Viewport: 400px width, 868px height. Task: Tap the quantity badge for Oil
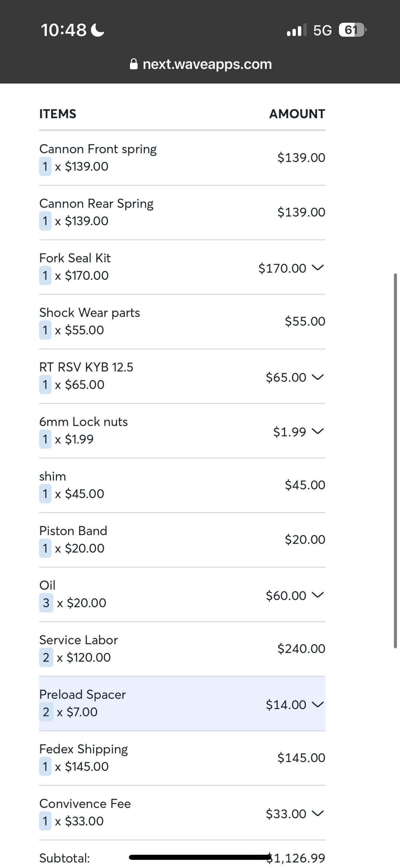coord(46,603)
